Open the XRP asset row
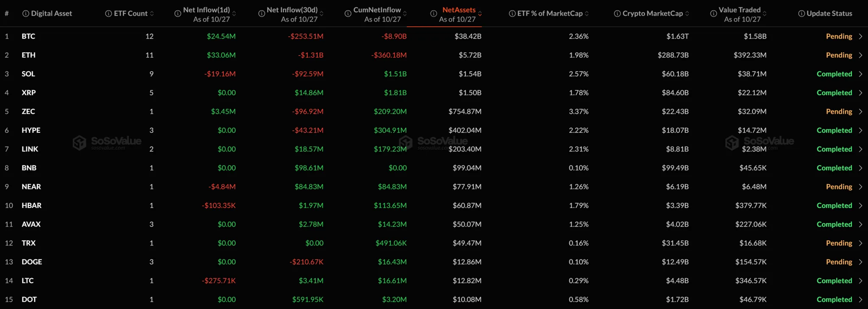Viewport: 868px width, 309px height. (434, 93)
